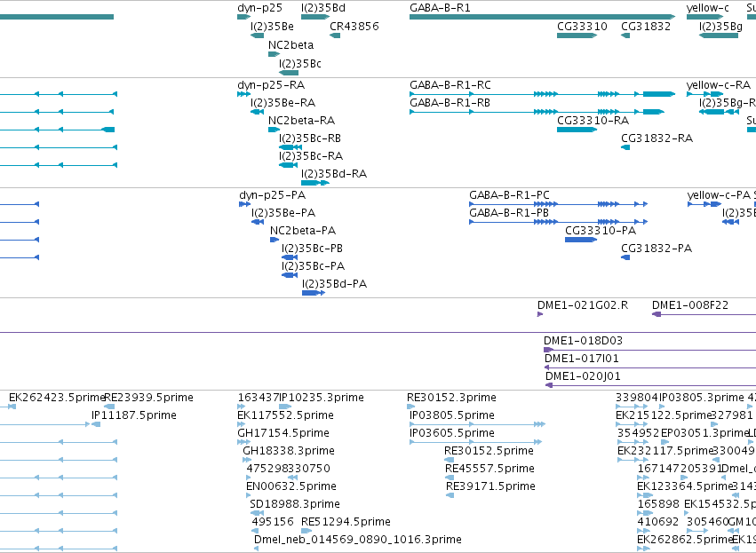Click the l(2)35Be-RA transcript label
The height and width of the screenshot is (553, 756).
(283, 103)
